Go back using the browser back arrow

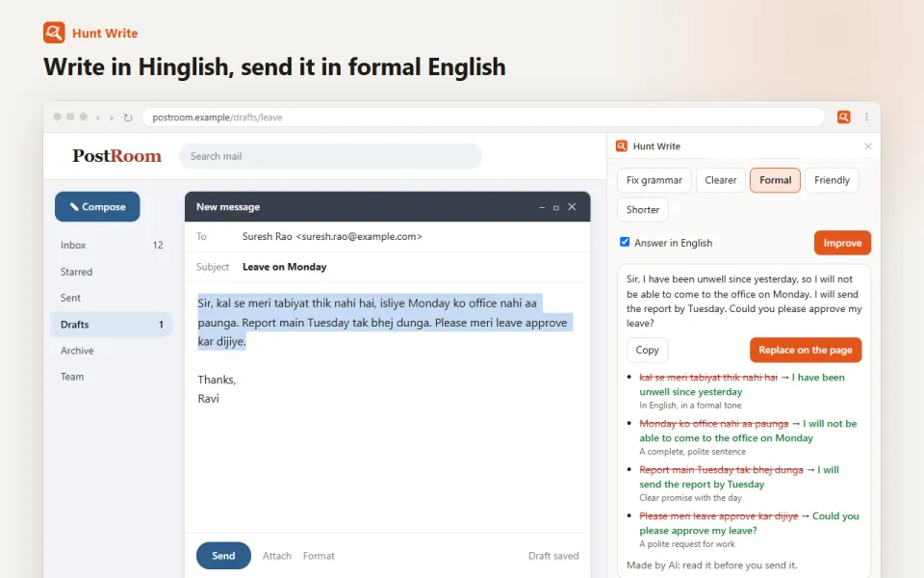(98, 118)
